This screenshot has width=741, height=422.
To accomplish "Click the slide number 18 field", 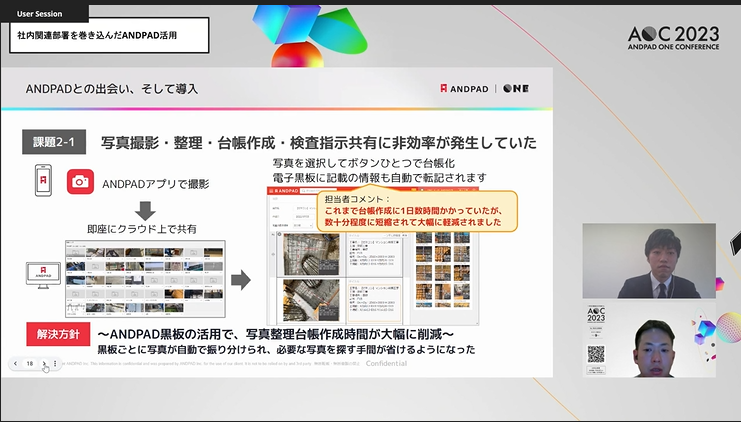I will tap(30, 363).
